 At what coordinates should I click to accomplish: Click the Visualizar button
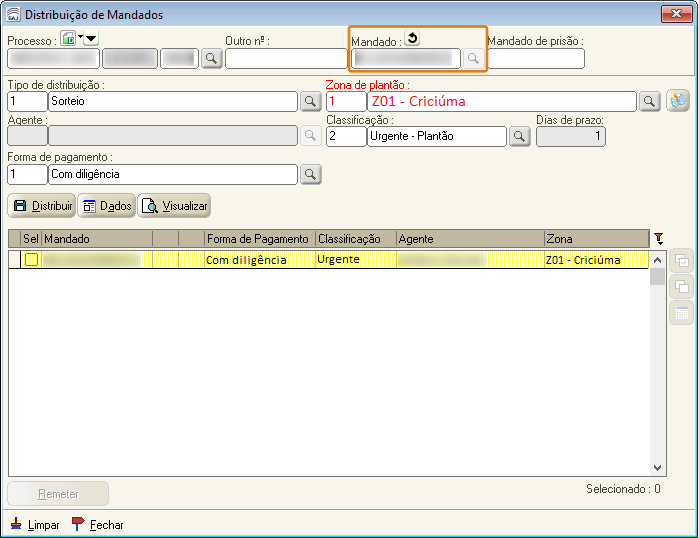pos(174,206)
